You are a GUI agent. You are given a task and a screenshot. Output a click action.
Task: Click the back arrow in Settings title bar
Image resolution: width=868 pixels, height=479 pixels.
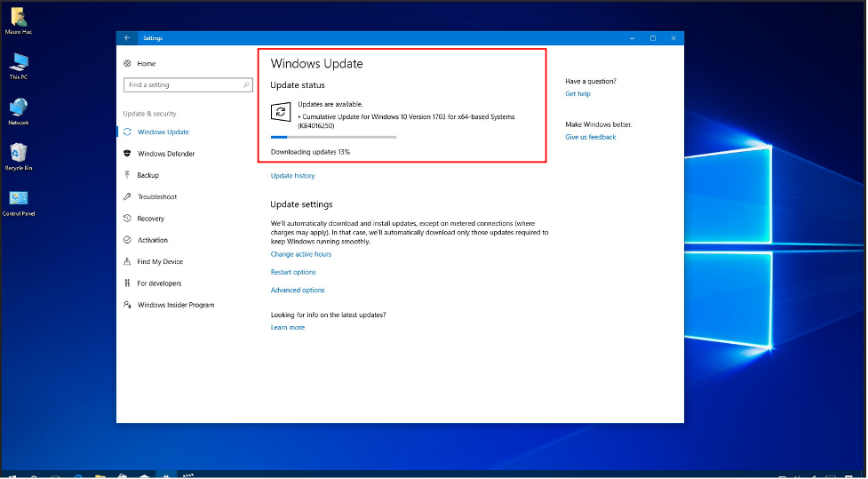[x=127, y=38]
